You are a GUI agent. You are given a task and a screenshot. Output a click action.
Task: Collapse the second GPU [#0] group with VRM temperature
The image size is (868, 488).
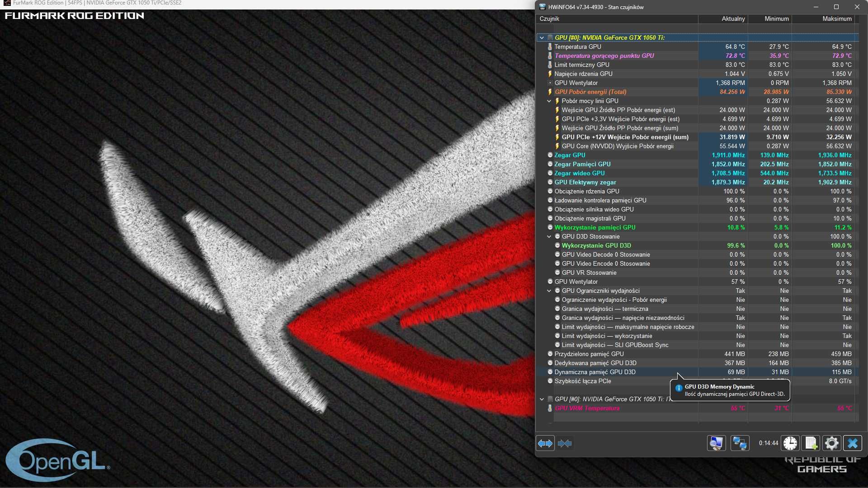[542, 399]
